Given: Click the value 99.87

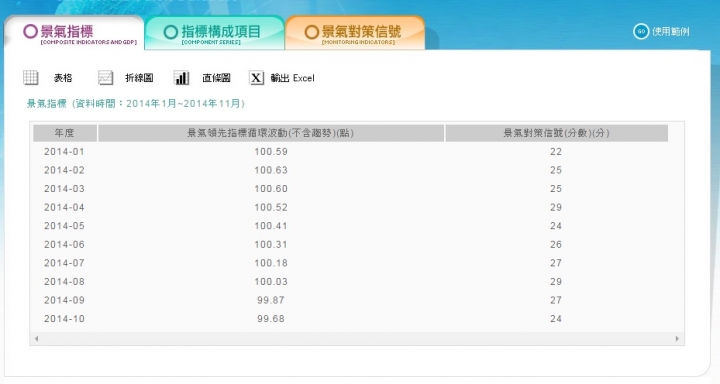Looking at the screenshot, I should [271, 300].
